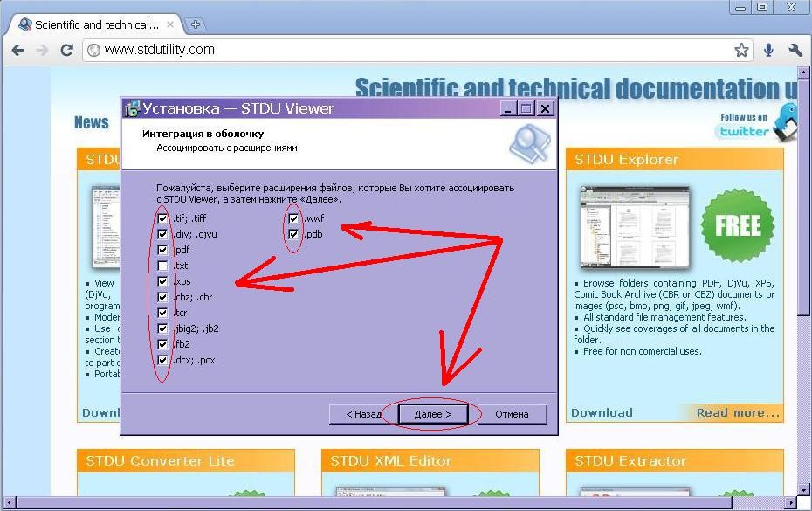Minimize the STDU Viewer setup dialog

[x=508, y=108]
